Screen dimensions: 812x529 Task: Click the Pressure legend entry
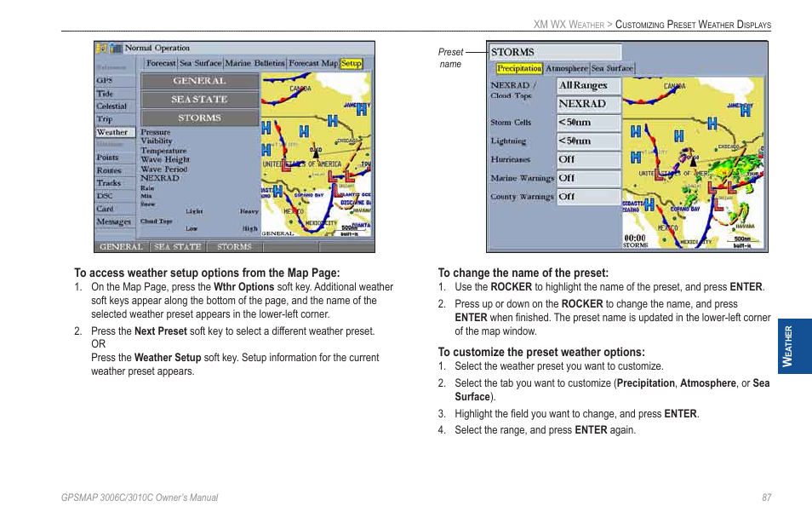point(156,132)
